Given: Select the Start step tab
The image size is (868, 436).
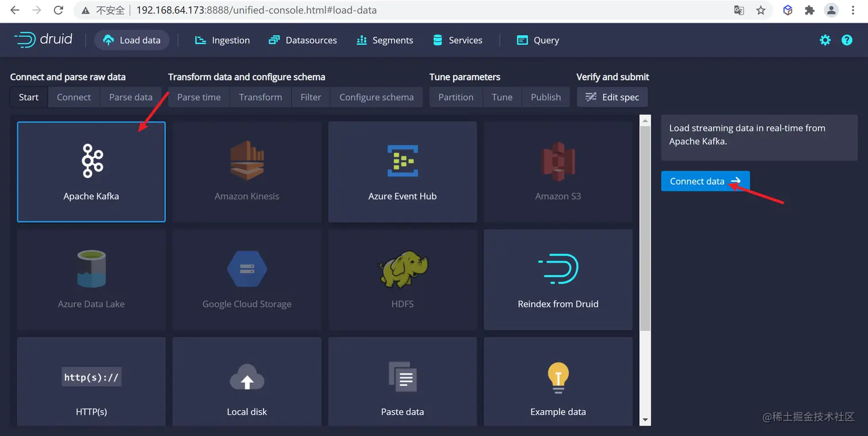Looking at the screenshot, I should 29,97.
